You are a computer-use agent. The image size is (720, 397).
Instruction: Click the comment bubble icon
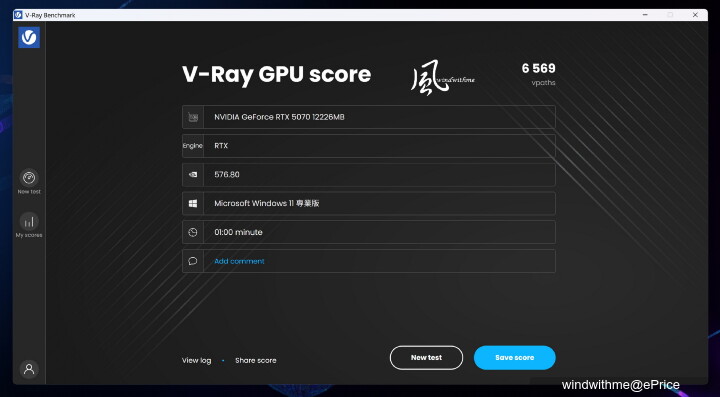pos(193,261)
